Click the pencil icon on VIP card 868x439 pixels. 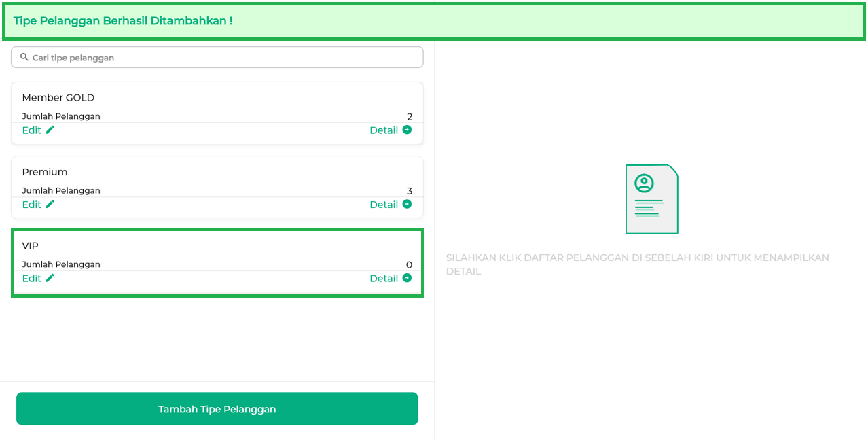(x=50, y=278)
